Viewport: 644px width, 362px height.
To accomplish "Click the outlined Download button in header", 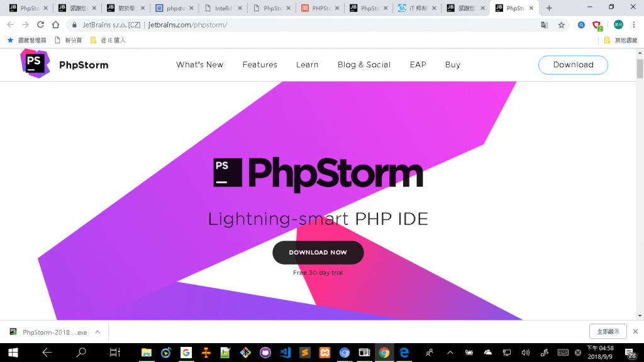I will click(x=573, y=65).
